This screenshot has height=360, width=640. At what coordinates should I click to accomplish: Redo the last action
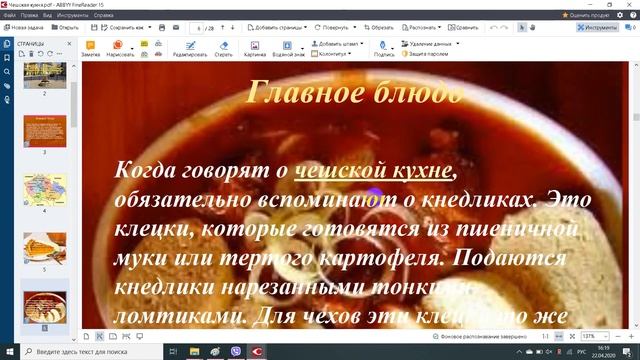pyautogui.click(x=504, y=27)
